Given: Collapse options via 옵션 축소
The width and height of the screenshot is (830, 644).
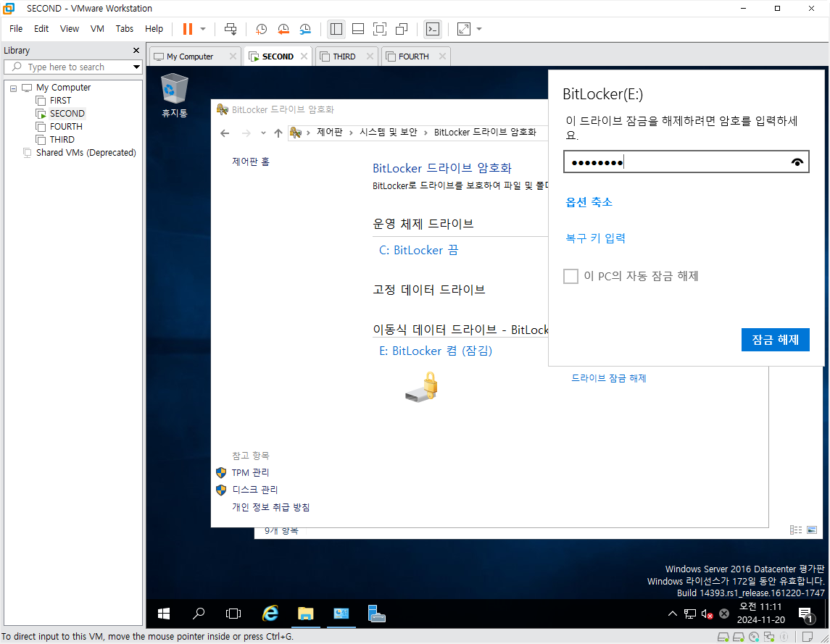Looking at the screenshot, I should [x=589, y=202].
